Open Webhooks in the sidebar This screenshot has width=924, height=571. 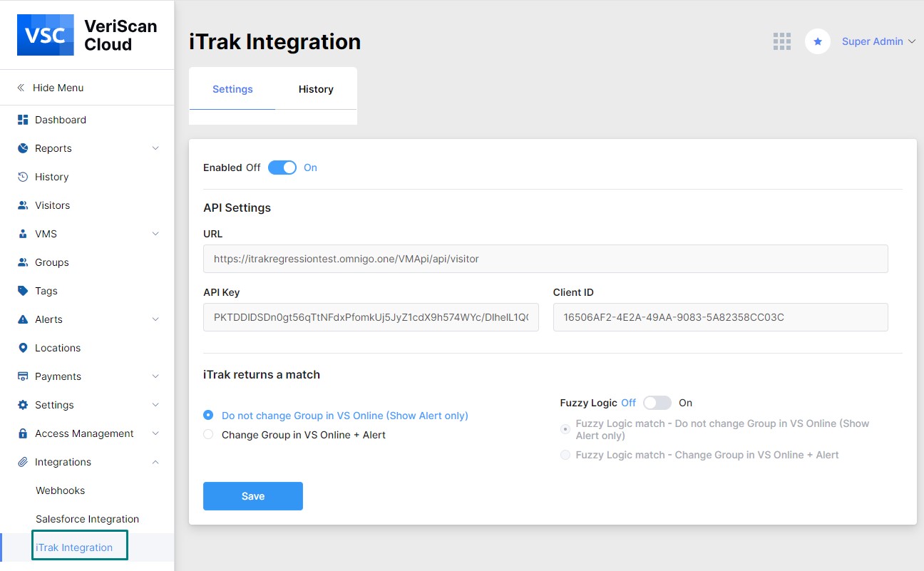[x=61, y=490]
